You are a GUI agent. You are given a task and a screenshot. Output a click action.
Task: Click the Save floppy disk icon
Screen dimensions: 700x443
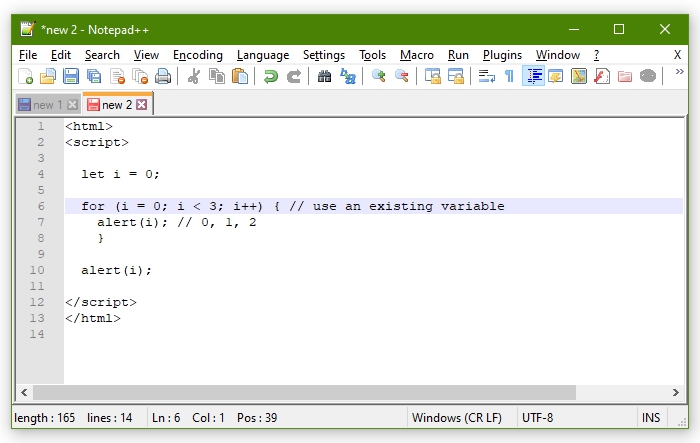71,76
